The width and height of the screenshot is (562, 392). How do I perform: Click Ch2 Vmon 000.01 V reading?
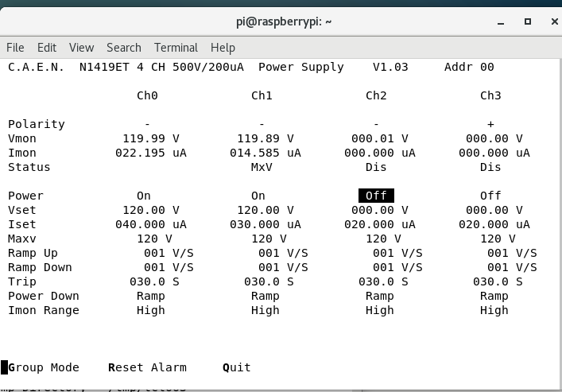[x=379, y=138]
